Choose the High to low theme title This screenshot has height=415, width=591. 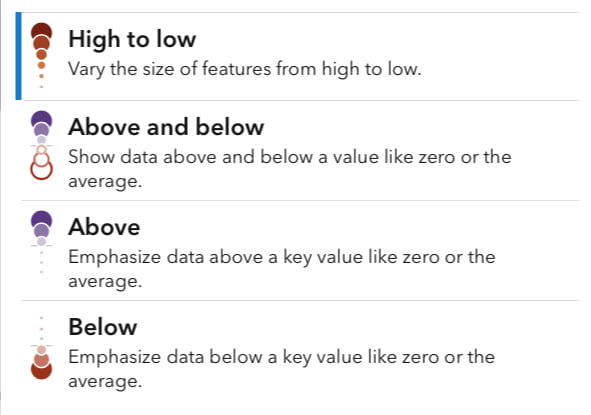pos(132,39)
